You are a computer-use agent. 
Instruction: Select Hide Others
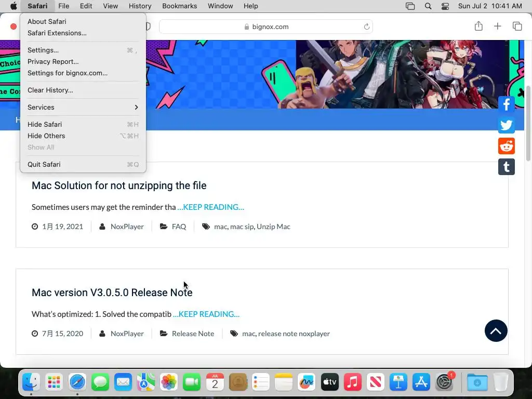tap(83, 136)
